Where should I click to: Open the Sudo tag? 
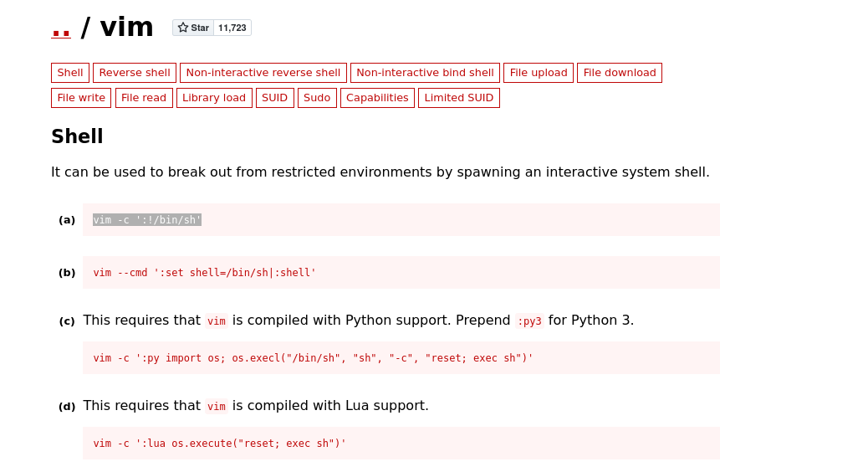(317, 98)
